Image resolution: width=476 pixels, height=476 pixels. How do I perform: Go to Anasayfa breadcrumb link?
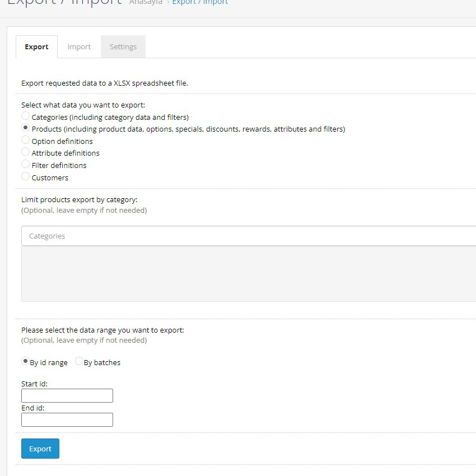tap(146, 2)
